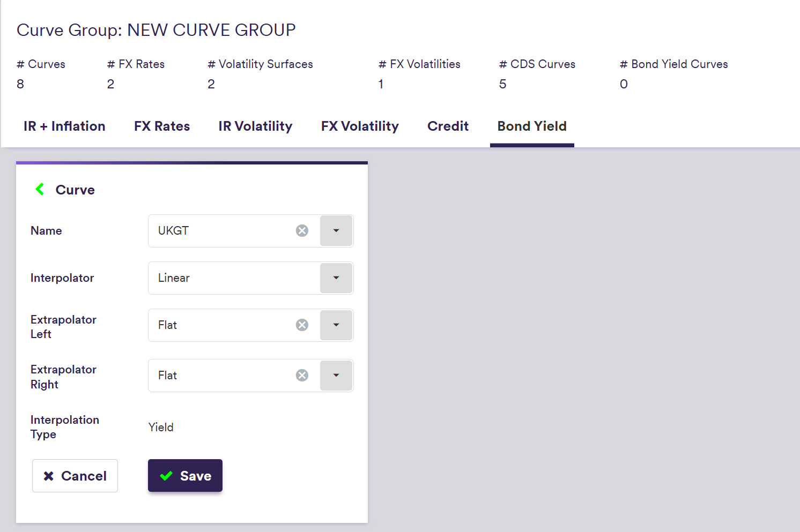The image size is (800, 532).
Task: Click the Name input field showing UKGT
Action: tap(220, 231)
